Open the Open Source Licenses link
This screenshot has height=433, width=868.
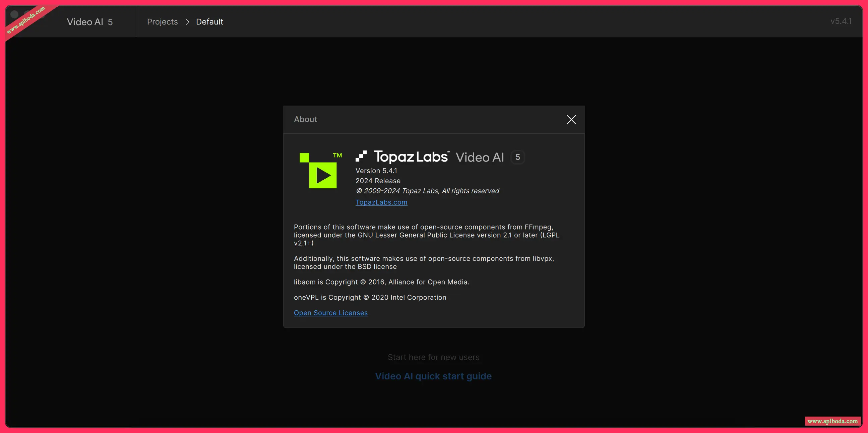pyautogui.click(x=330, y=313)
